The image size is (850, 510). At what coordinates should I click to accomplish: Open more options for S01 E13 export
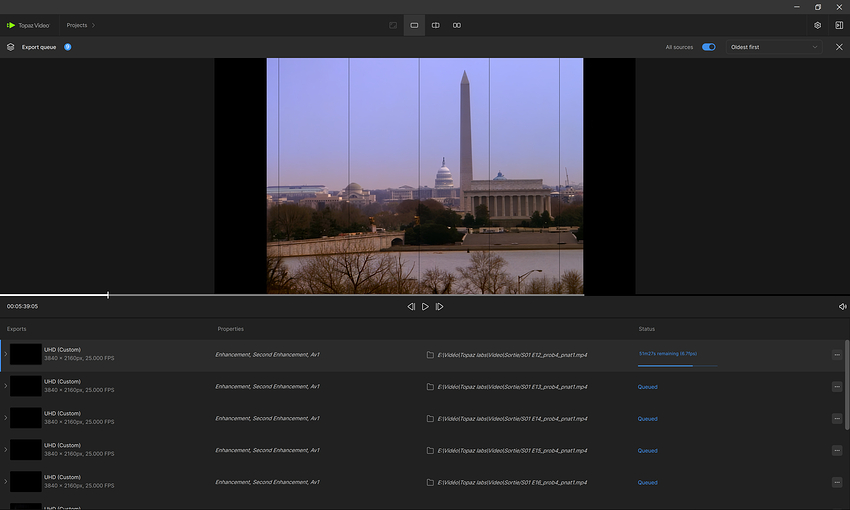coord(837,387)
